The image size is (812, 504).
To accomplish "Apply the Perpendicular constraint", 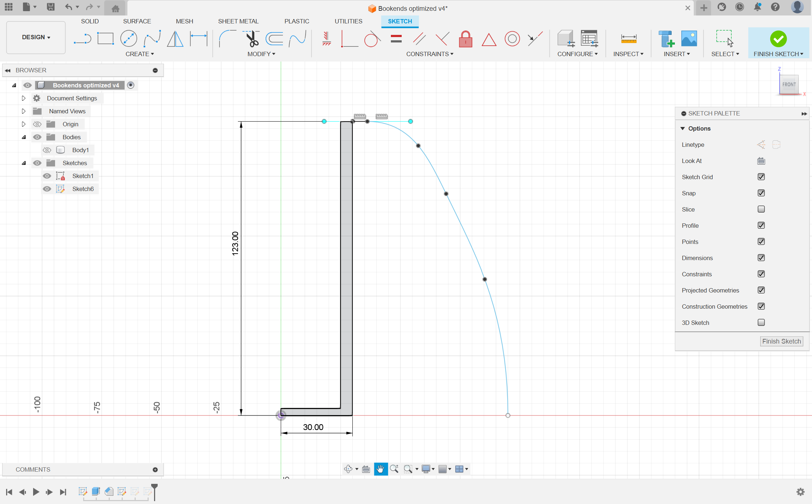I will (x=349, y=38).
